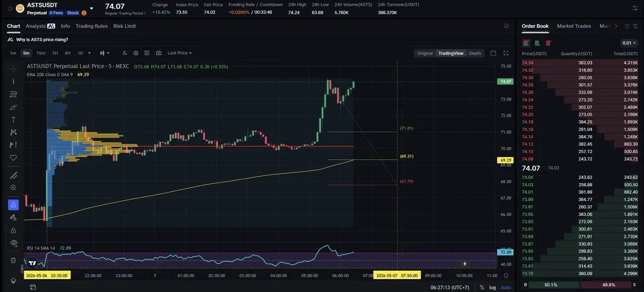Select the 1D timeframe

pyautogui.click(x=81, y=53)
